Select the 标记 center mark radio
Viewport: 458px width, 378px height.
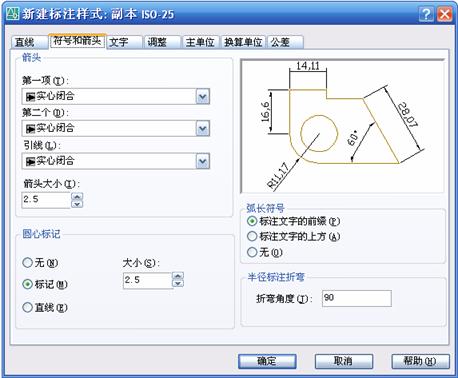tap(45, 284)
